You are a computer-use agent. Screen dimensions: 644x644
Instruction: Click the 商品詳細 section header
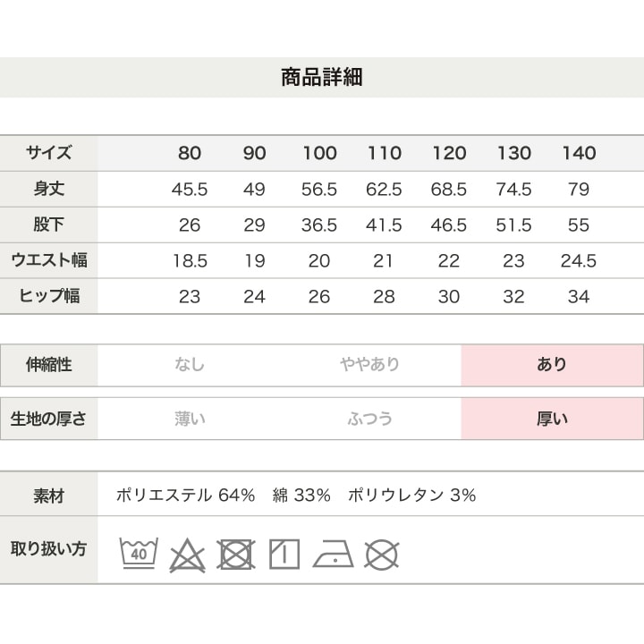(322, 77)
